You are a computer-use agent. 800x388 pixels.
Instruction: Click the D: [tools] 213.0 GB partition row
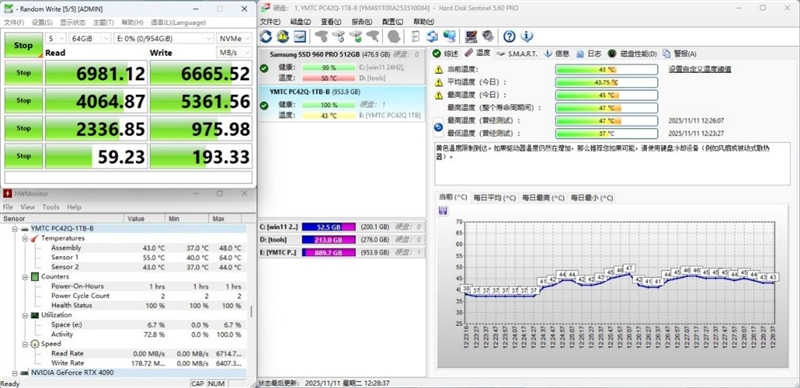(x=342, y=239)
